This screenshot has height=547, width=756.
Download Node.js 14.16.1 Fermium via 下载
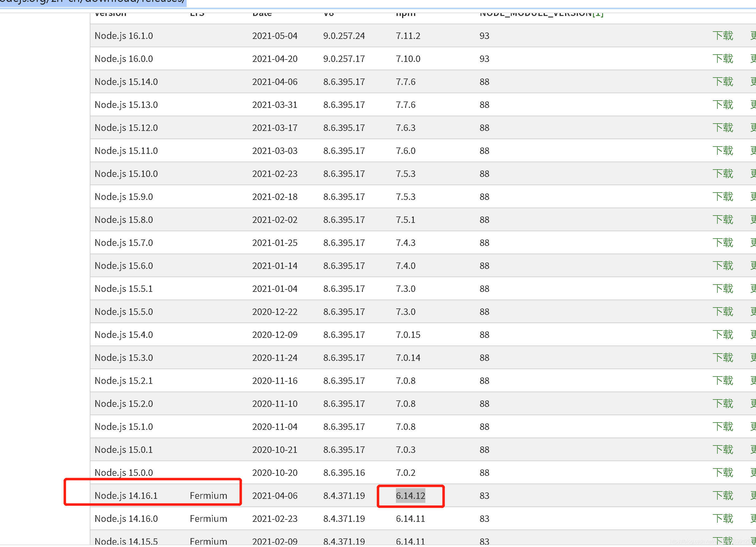pyautogui.click(x=722, y=496)
